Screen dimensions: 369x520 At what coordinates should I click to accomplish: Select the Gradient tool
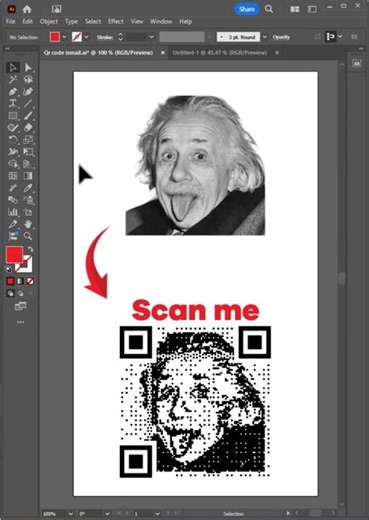(28, 176)
